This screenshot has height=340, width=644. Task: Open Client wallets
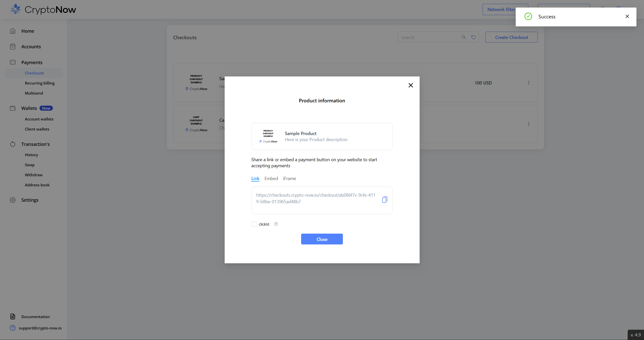[37, 129]
